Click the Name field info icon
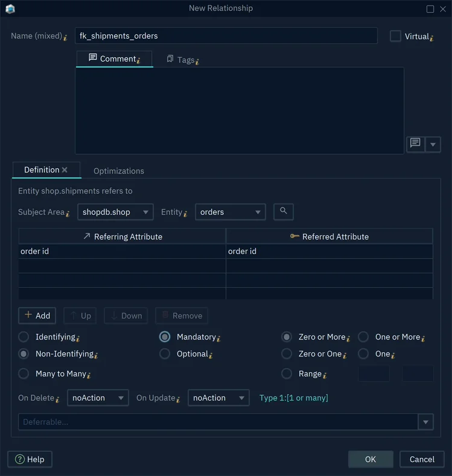 (65, 37)
